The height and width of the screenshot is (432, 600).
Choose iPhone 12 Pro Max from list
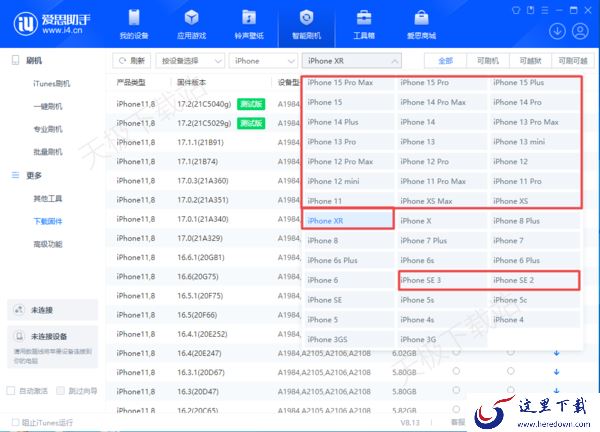point(349,161)
